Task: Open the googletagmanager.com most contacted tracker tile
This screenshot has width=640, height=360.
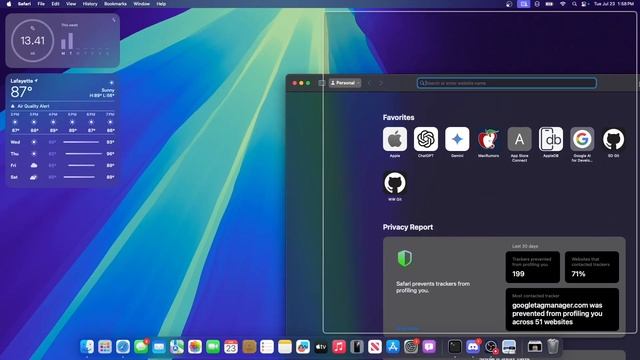Action: coord(562,309)
